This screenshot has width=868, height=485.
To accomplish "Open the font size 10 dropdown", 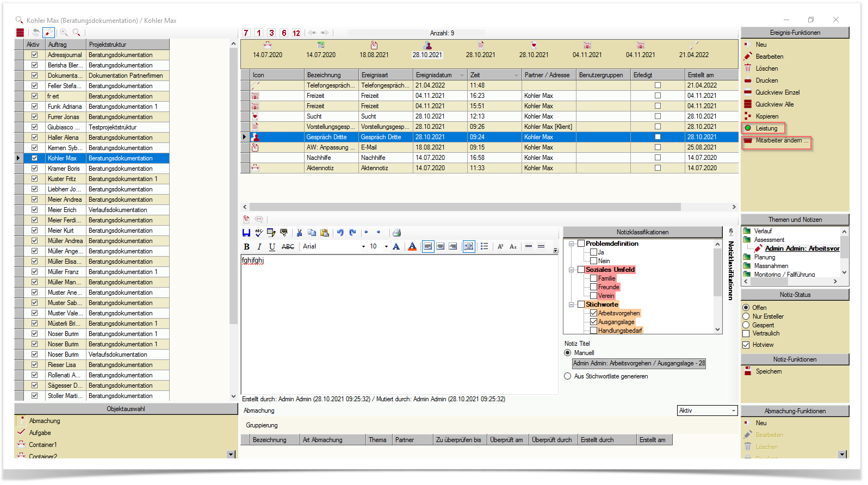I will click(386, 247).
